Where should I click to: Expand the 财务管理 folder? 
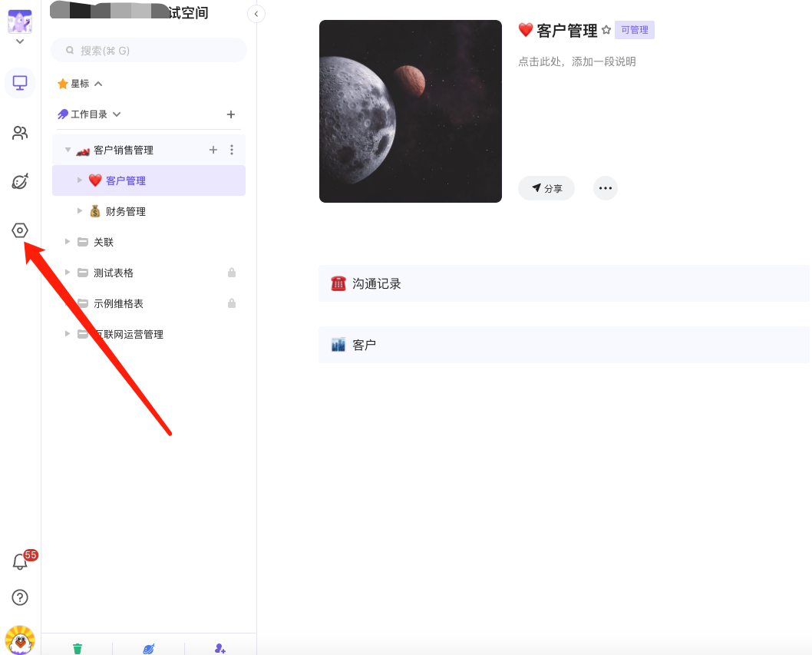click(x=79, y=210)
